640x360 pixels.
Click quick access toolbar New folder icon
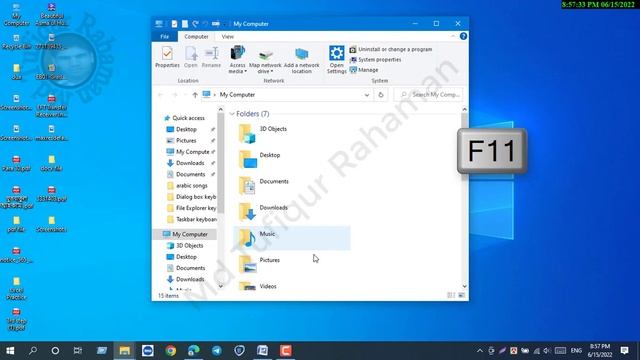pos(185,24)
